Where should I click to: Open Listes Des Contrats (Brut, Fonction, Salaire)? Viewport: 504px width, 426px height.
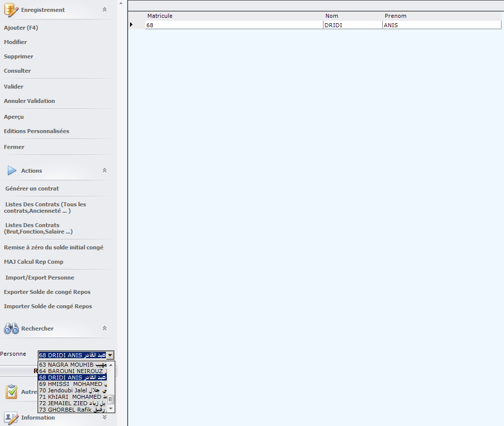[38, 228]
